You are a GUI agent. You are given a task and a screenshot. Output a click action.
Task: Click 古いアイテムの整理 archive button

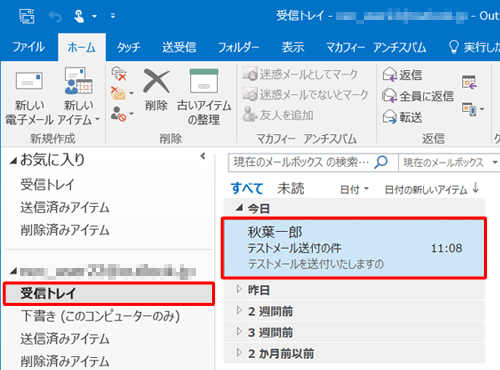204,97
